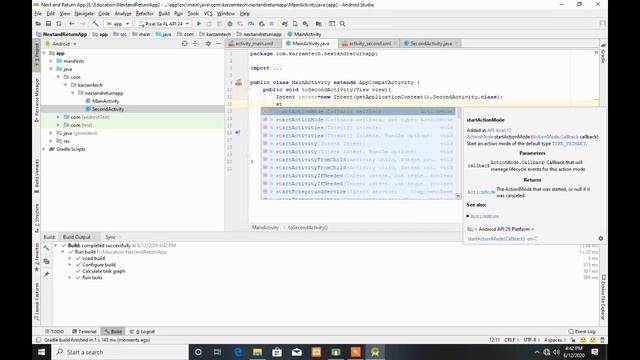
Task: Click the API level 11 link in documentation
Action: click(499, 130)
